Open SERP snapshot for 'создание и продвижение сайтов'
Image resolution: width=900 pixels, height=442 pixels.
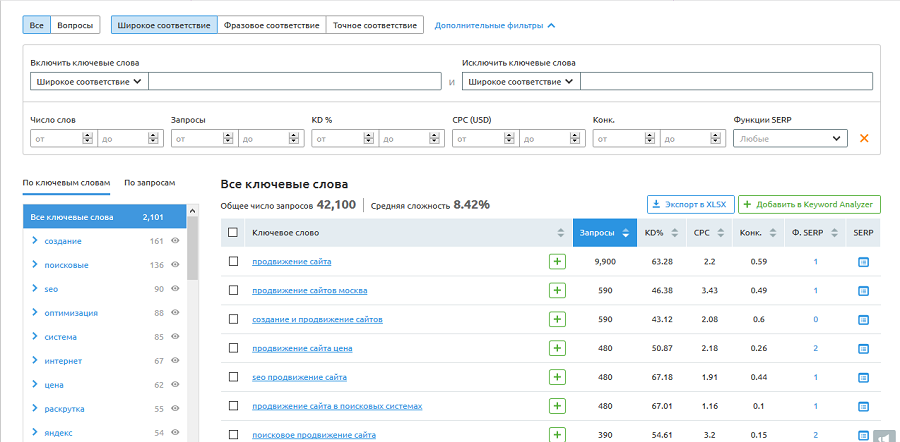[x=862, y=319]
